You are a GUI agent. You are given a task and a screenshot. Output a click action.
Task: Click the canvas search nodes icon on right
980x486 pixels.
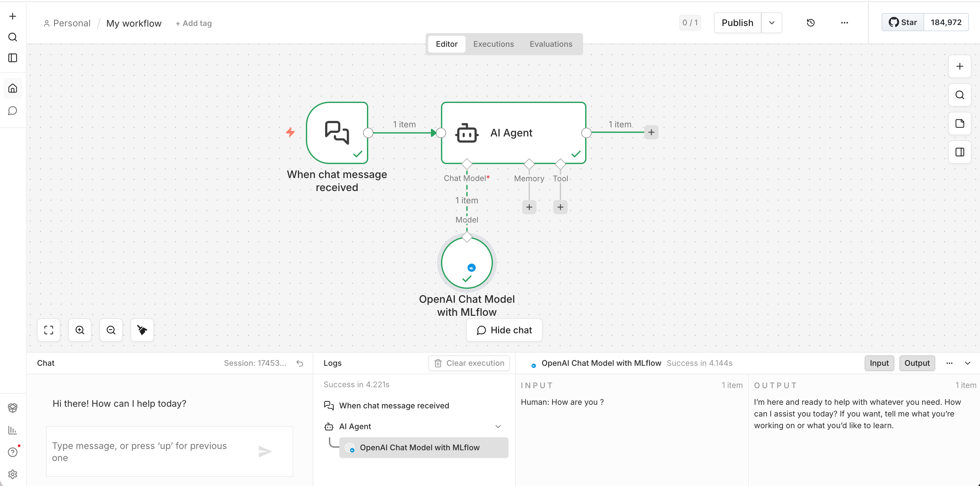coord(960,95)
